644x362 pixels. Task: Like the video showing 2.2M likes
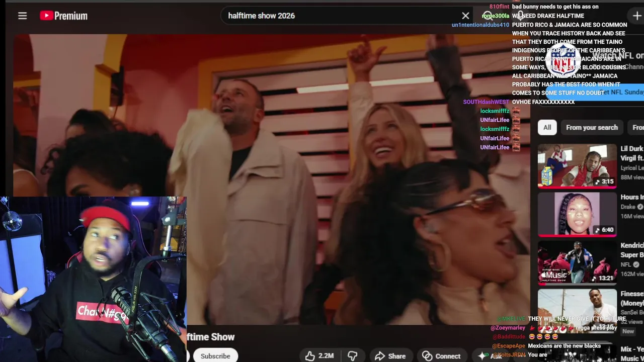coord(319,356)
